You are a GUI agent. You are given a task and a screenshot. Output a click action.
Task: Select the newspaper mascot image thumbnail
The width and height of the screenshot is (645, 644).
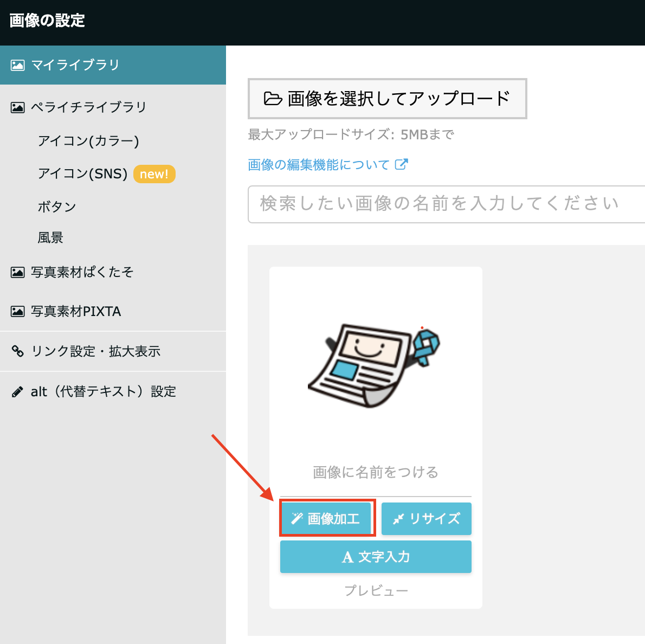pyautogui.click(x=373, y=365)
